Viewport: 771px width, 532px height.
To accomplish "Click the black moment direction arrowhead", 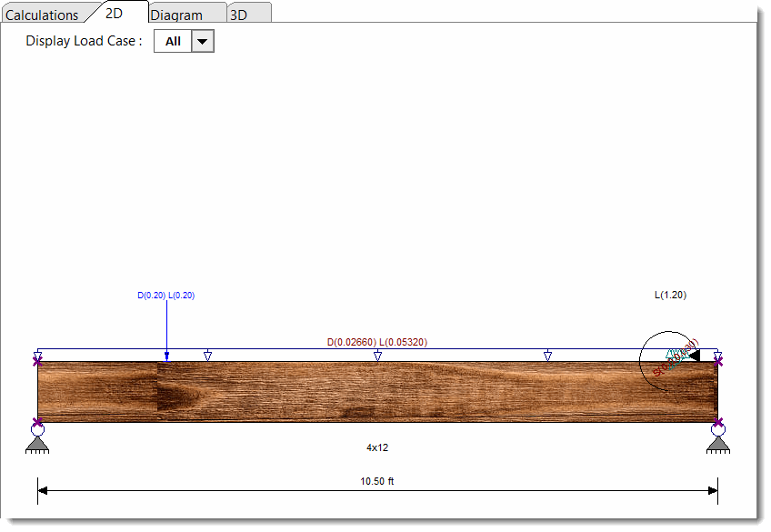I will coord(695,356).
